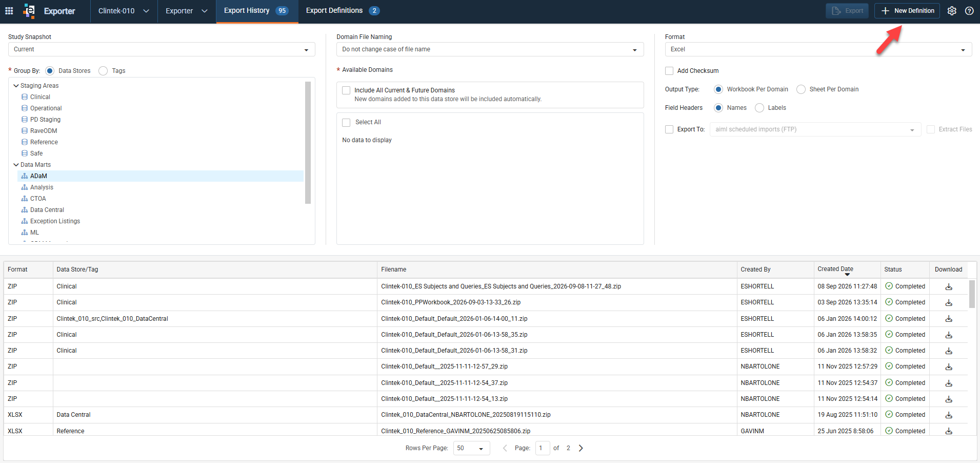Click the data store tree scrollbar
The height and width of the screenshot is (463, 980).
308,143
